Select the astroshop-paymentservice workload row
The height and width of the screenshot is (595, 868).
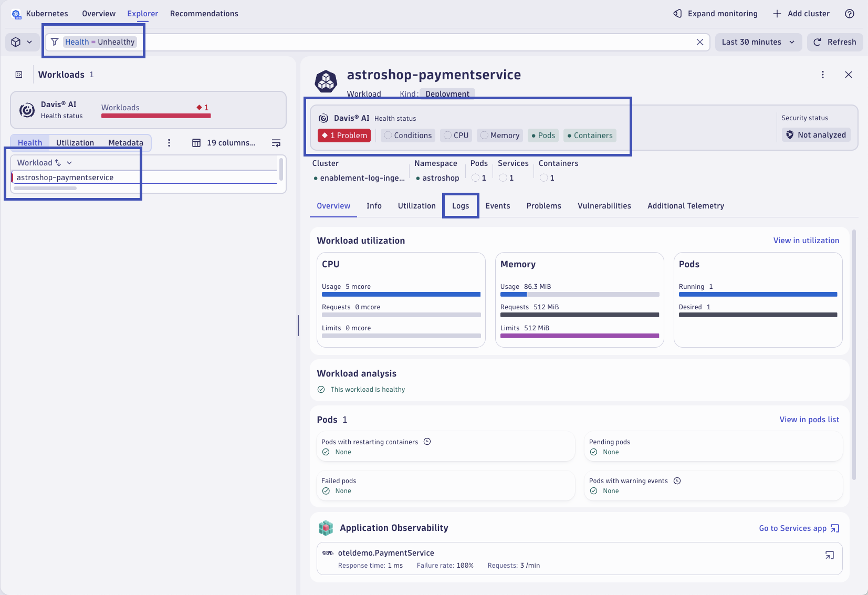click(x=144, y=178)
